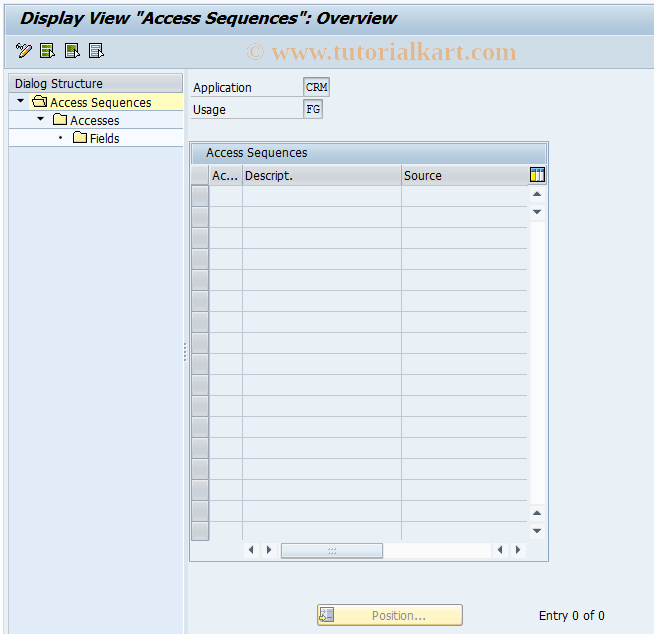Select the last table row selector

[x=200, y=531]
